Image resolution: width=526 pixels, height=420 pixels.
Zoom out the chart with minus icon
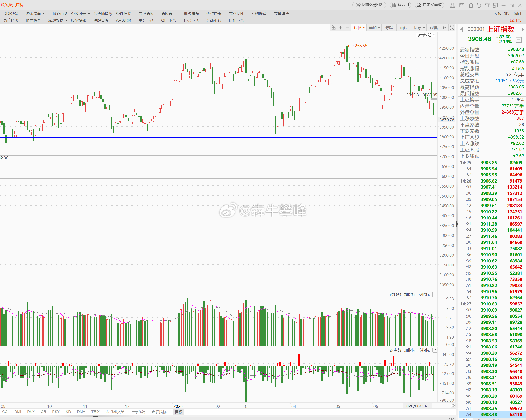click(x=347, y=28)
